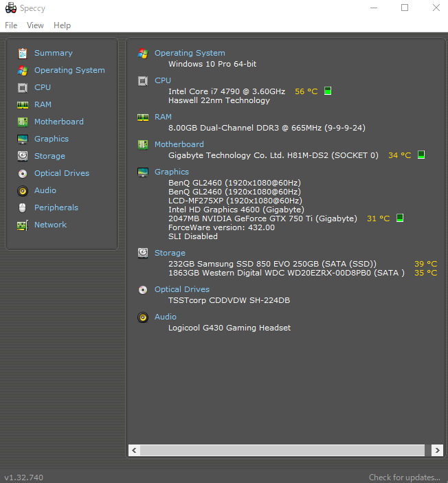
Task: Select the Graphics monitor icon in the sidebar
Action: [x=23, y=139]
